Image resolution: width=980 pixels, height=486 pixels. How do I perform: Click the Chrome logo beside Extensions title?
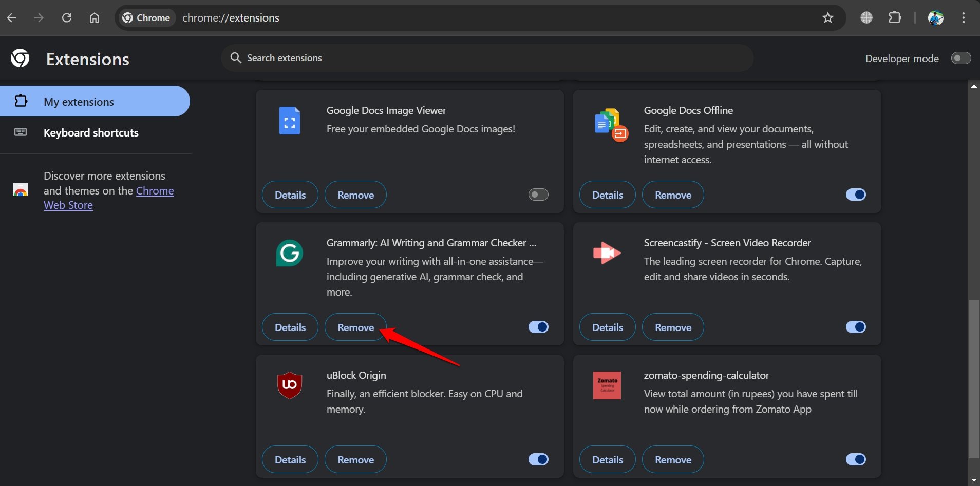20,59
